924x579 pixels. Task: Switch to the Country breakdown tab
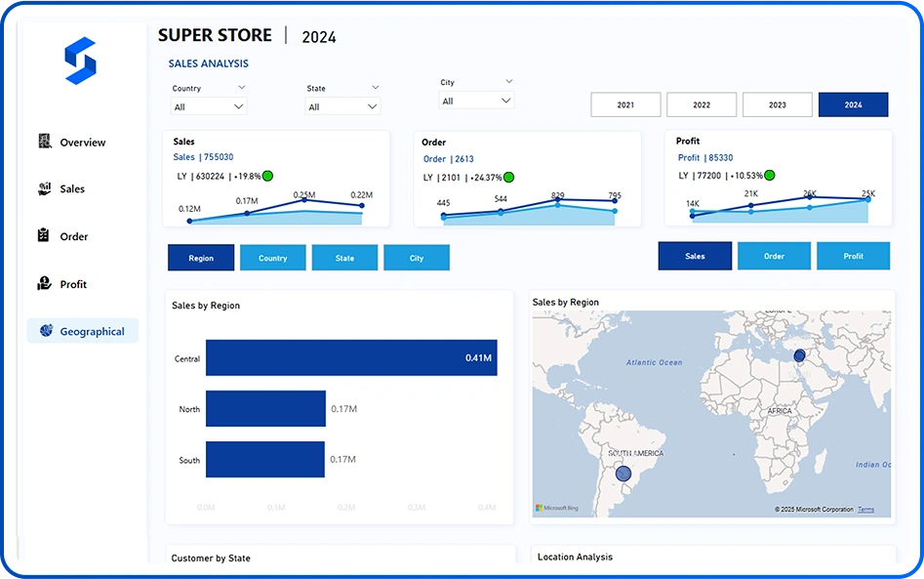(273, 258)
